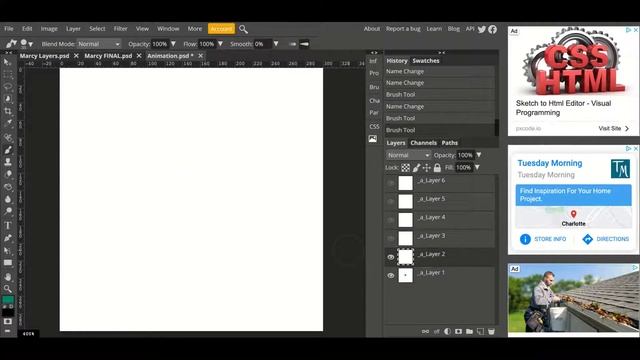Viewport: 640px width, 360px height.
Task: Click Visit Site in the ad
Action: 613,128
